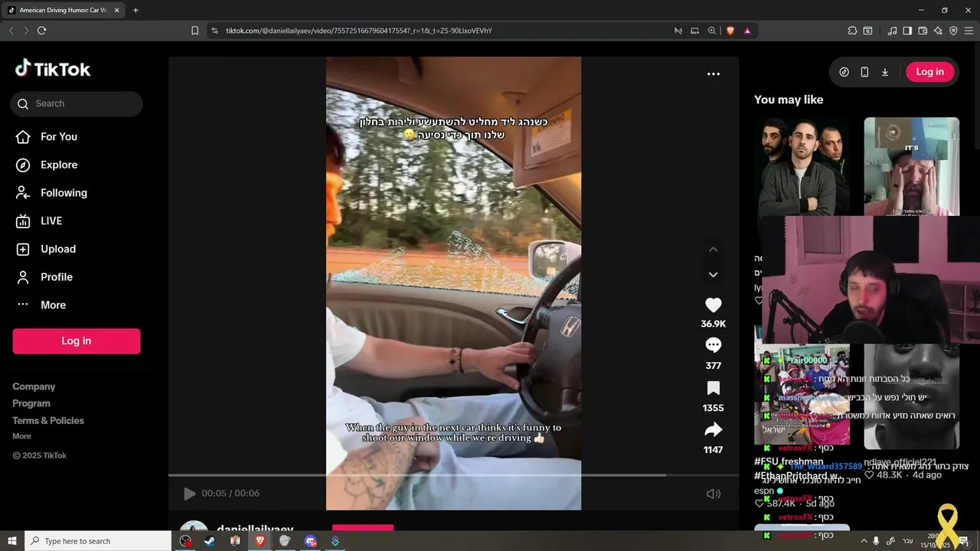Expand Terms & Policies footer section
The image size is (980, 551).
[48, 420]
